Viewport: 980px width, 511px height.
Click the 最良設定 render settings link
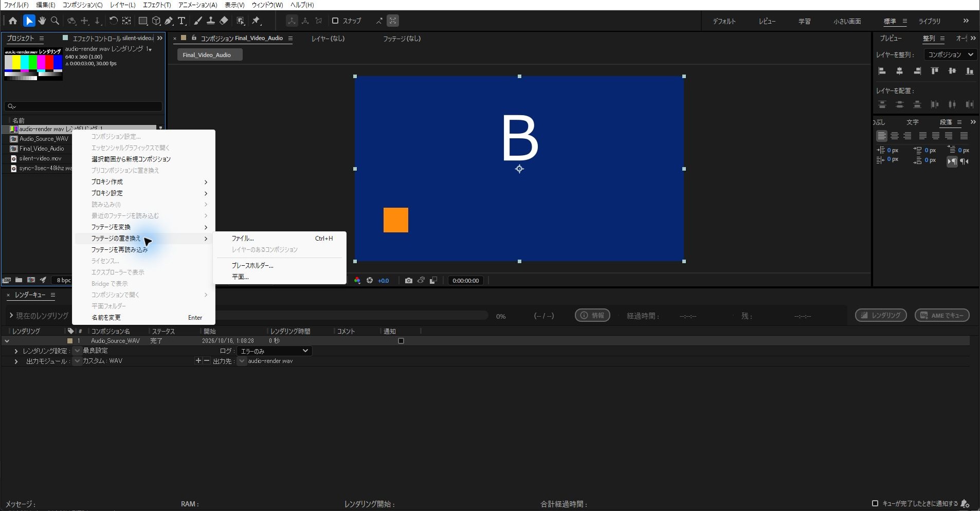(x=95, y=351)
